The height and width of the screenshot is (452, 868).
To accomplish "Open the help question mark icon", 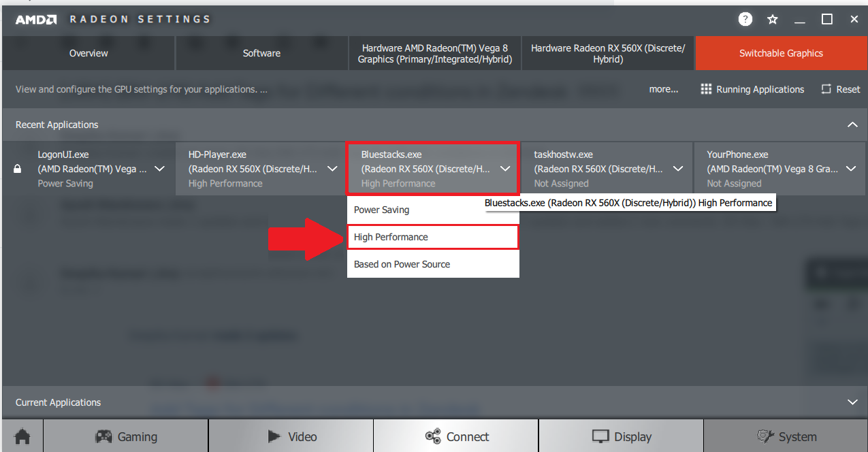I will point(745,19).
